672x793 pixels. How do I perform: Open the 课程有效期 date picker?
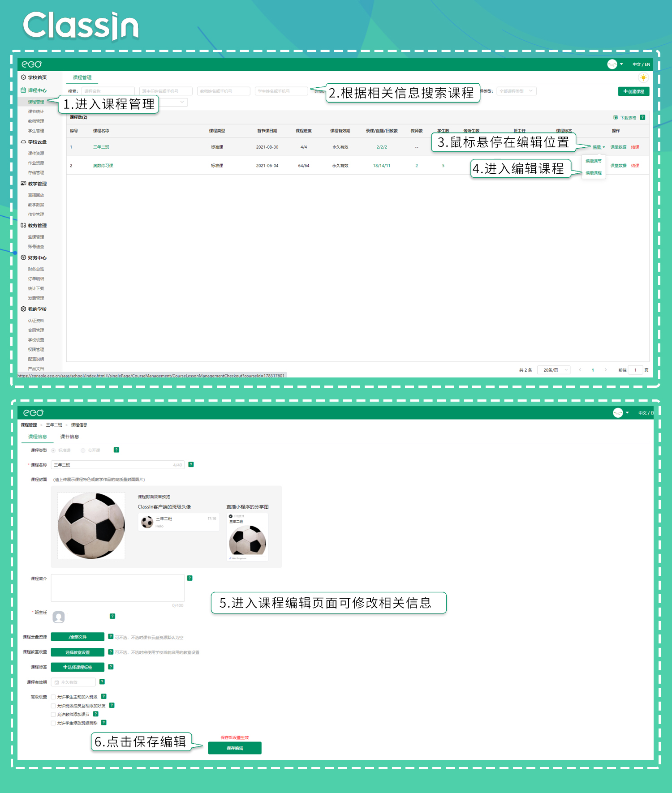[x=73, y=682]
